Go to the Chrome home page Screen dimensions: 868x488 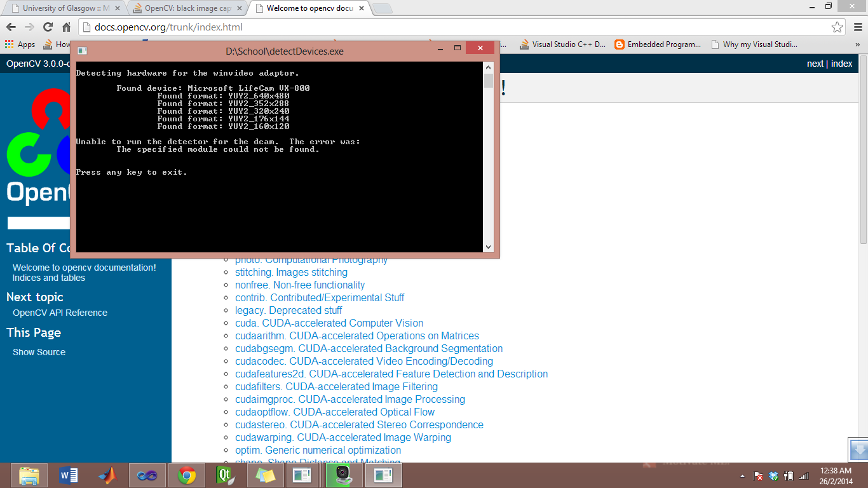[x=66, y=27]
